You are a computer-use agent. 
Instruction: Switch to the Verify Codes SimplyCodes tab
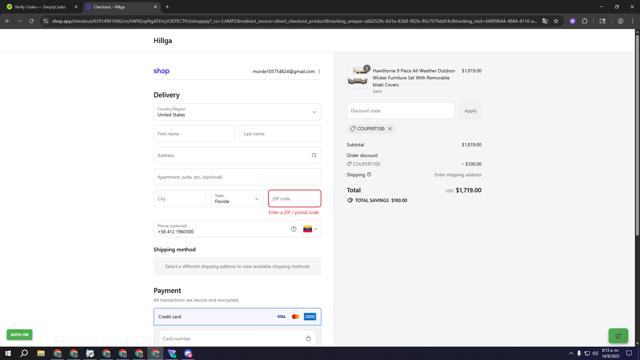coord(40,7)
